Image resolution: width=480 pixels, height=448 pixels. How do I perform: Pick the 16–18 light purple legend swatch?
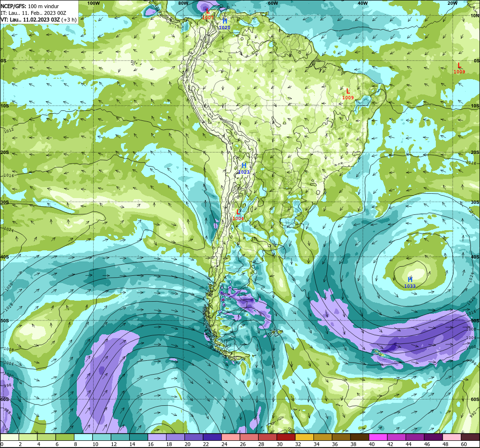[x=157, y=437]
